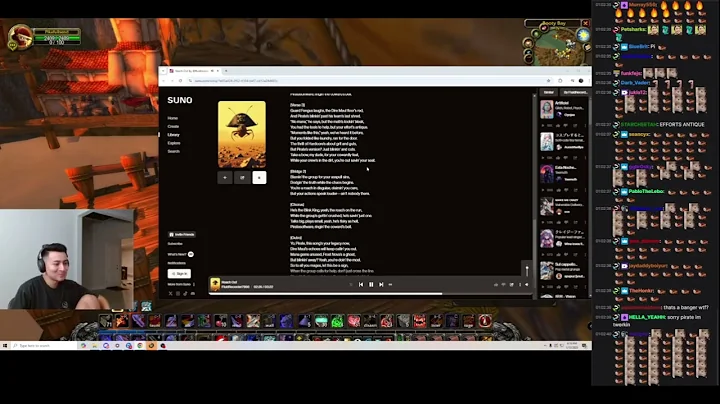This screenshot has width=720, height=404.
Task: Bookmark page with star icon in address bar
Action: (548, 81)
